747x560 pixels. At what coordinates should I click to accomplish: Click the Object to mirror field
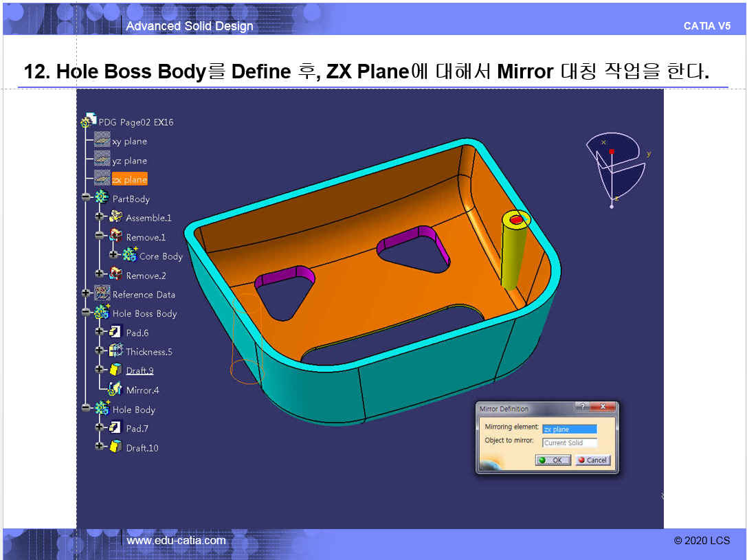[569, 443]
